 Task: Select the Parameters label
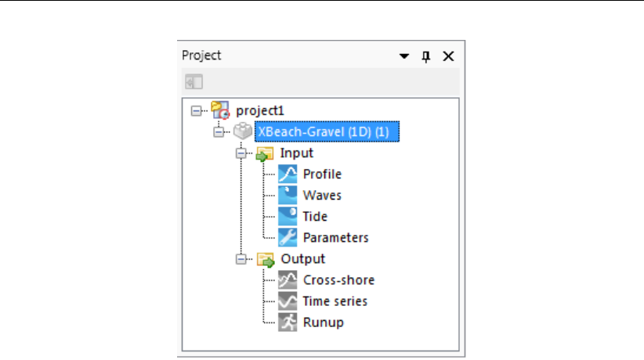point(335,238)
